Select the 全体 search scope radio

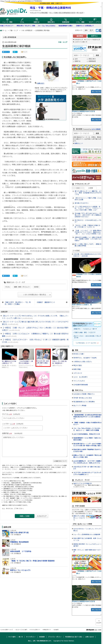74,59
